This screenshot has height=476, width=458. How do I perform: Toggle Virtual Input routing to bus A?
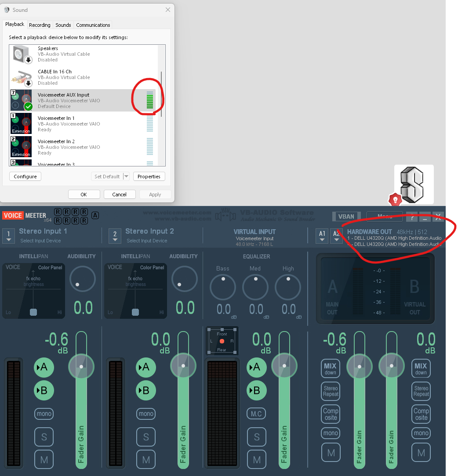click(x=257, y=368)
